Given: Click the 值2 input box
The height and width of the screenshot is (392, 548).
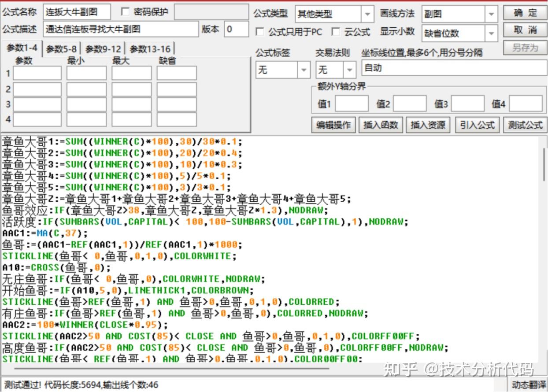Looking at the screenshot, I should pos(410,104).
